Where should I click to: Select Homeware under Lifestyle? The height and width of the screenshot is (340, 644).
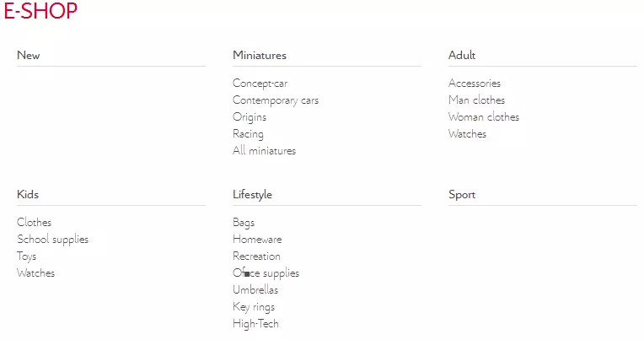tap(257, 240)
